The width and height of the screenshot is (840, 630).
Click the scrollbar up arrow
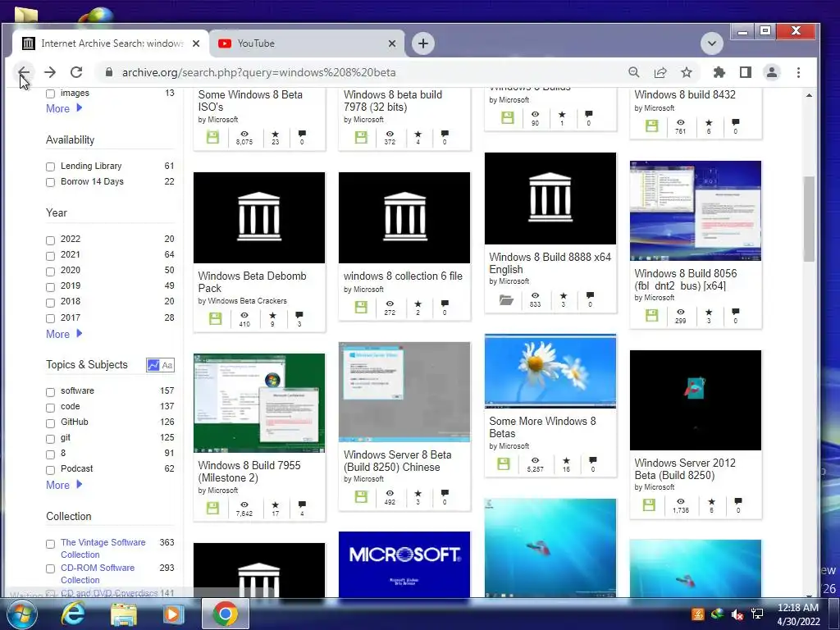click(809, 95)
